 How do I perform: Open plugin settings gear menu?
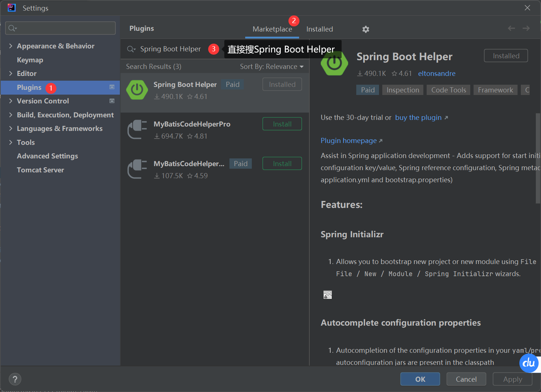[365, 29]
